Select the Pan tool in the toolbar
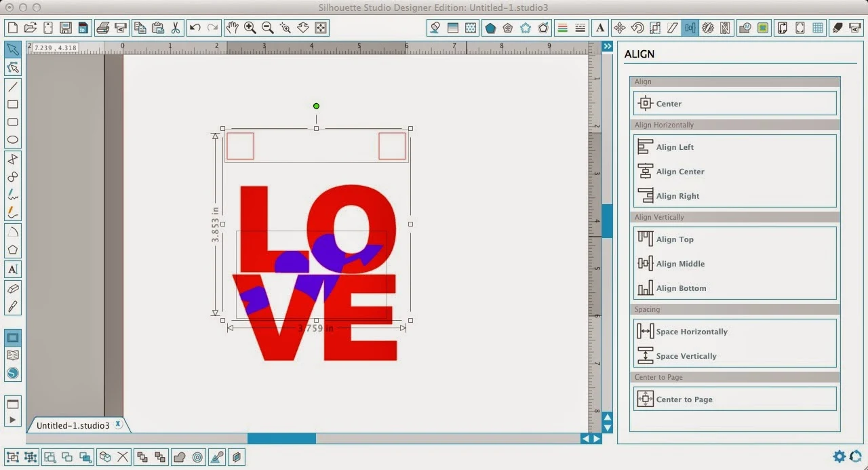868x470 pixels. 231,28
